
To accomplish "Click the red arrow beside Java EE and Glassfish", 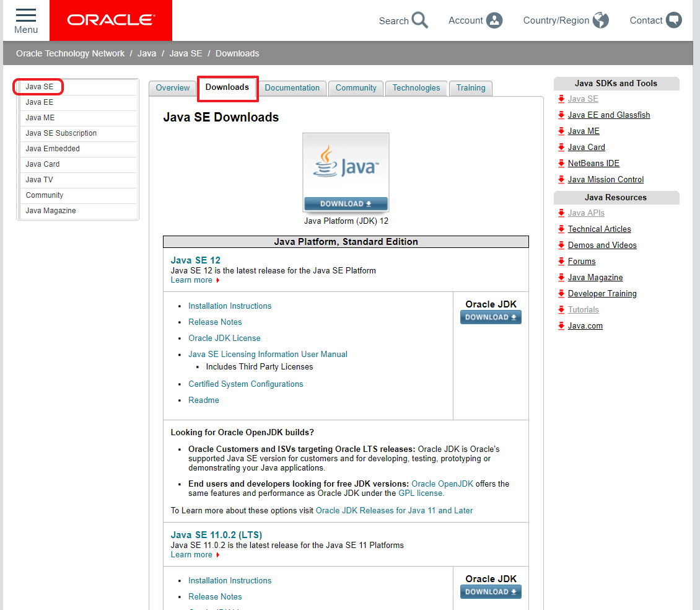I will point(561,115).
